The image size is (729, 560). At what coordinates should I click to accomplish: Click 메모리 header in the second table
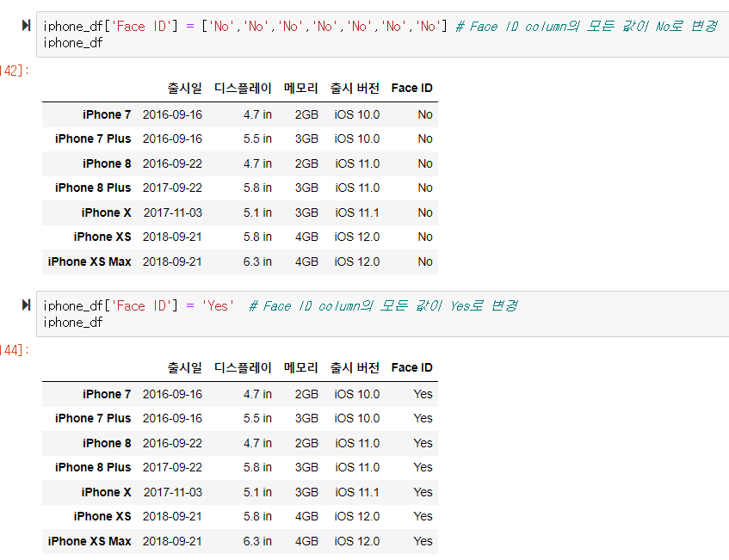[300, 367]
